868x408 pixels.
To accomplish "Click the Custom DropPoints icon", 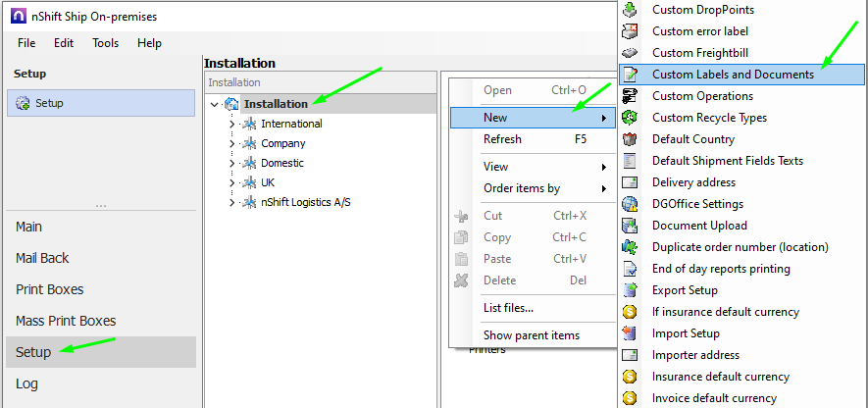I will click(631, 10).
